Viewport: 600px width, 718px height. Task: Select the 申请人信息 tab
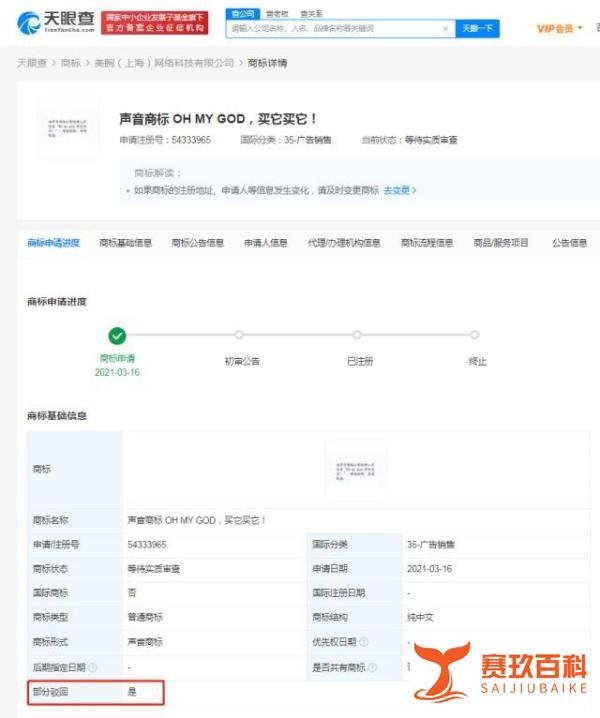click(266, 243)
